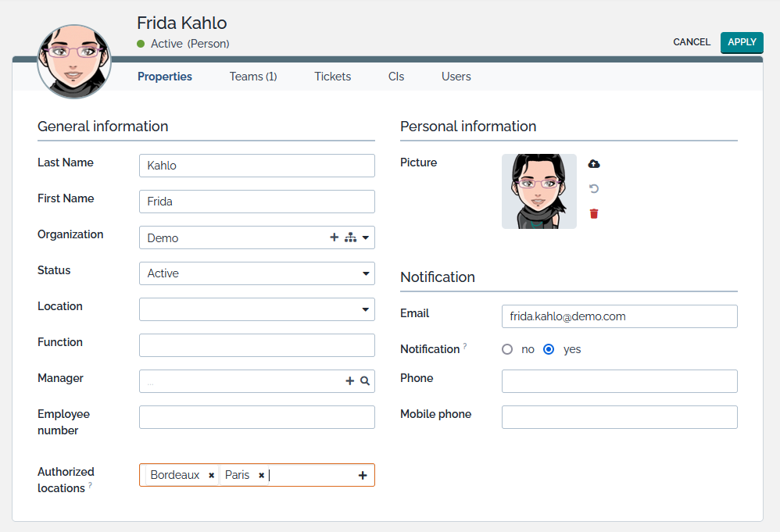Click plus icon in Manager field
The image size is (780, 532).
[350, 381]
